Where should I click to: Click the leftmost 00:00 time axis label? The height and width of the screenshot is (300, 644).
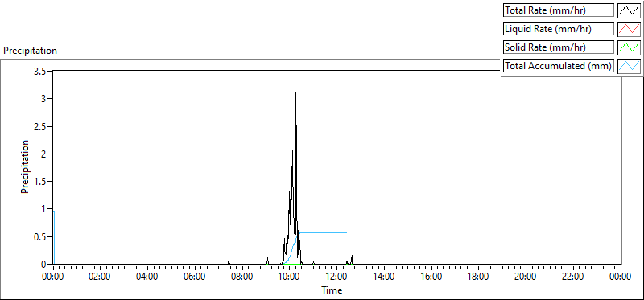point(53,277)
